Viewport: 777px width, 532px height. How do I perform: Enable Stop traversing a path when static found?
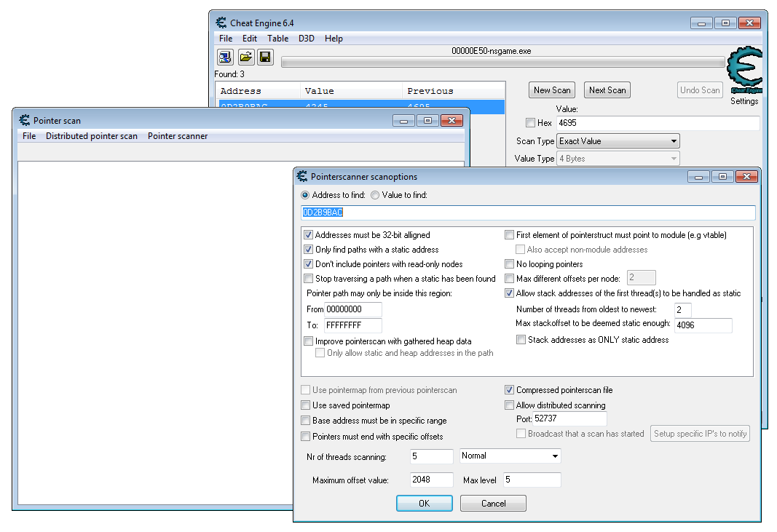pyautogui.click(x=308, y=279)
